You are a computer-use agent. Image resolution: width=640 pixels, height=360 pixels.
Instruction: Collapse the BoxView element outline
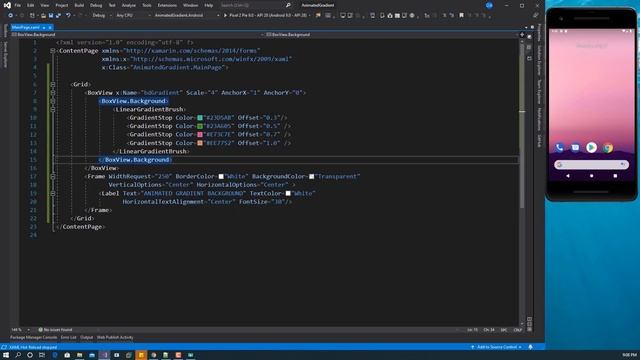(53, 93)
